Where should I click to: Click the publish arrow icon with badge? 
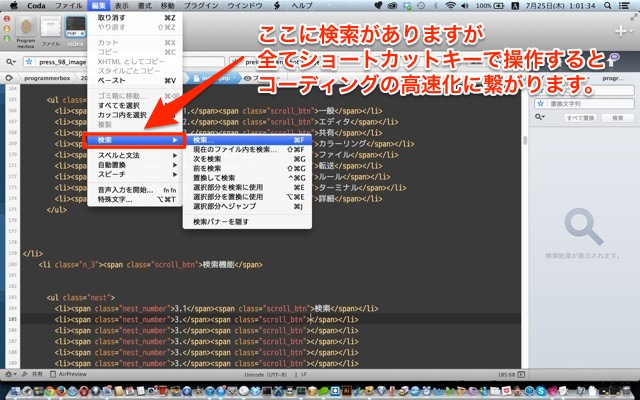click(x=613, y=60)
